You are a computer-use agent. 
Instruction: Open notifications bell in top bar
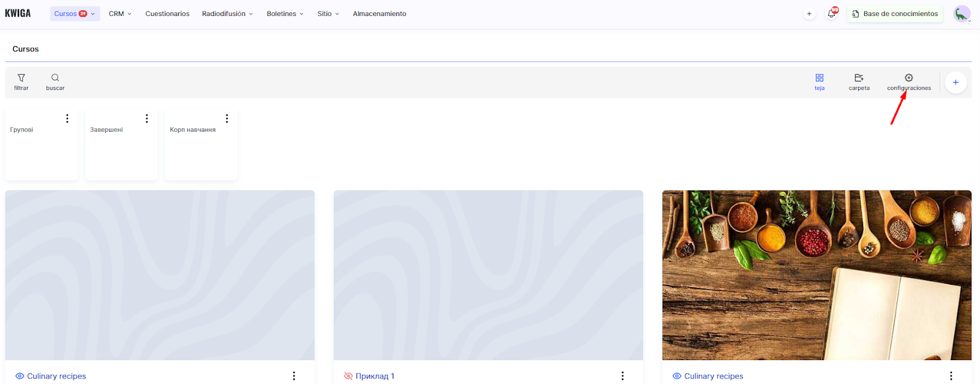tap(832, 13)
